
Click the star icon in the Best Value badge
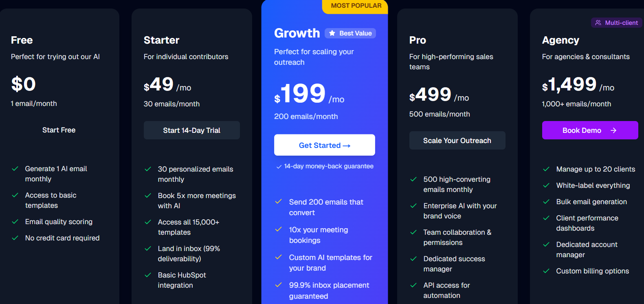pyautogui.click(x=332, y=33)
